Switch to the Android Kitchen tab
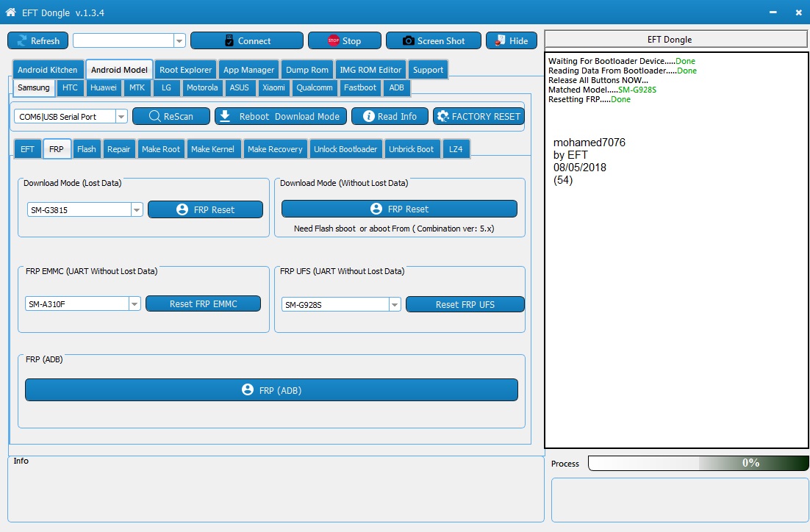810x532 pixels. point(48,70)
